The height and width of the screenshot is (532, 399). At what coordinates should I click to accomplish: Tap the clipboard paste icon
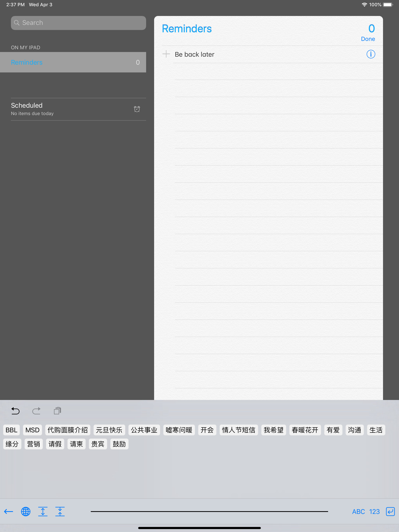57,411
